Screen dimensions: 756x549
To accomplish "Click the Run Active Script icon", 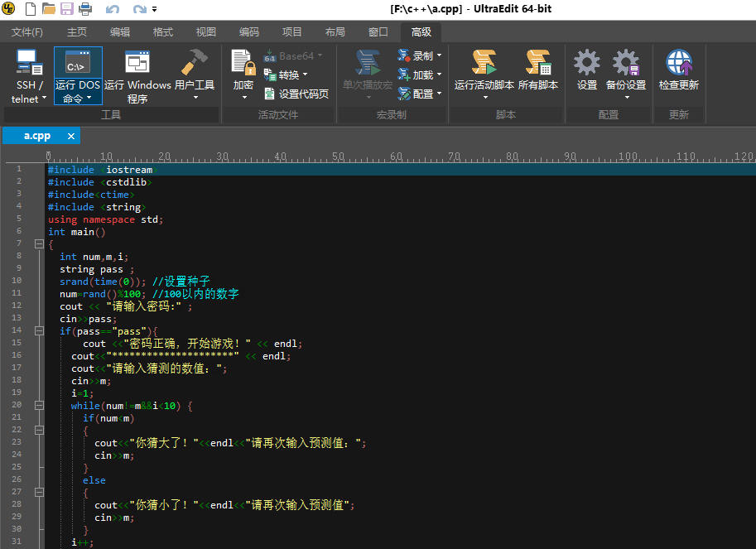I will [x=484, y=63].
